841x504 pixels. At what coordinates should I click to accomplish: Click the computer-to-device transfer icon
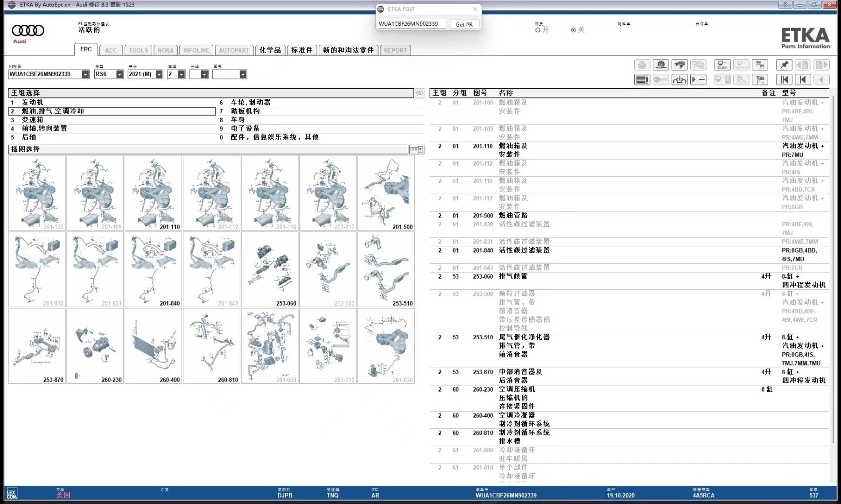722,80
